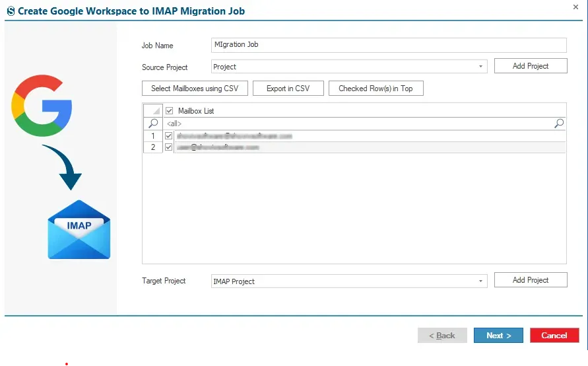Click the Google G logo icon
Image resolution: width=588 pixels, height=366 pixels.
(42, 106)
